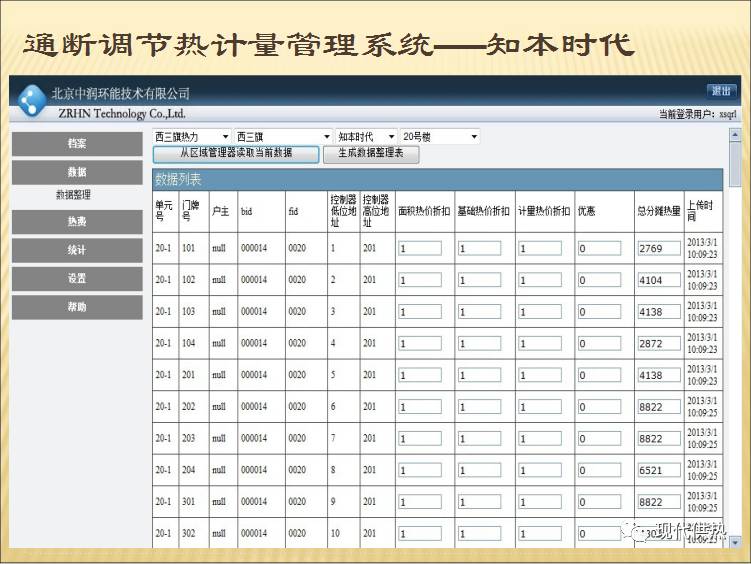
Task: Click the 控制器高位地址 column header
Action: pyautogui.click(x=377, y=211)
